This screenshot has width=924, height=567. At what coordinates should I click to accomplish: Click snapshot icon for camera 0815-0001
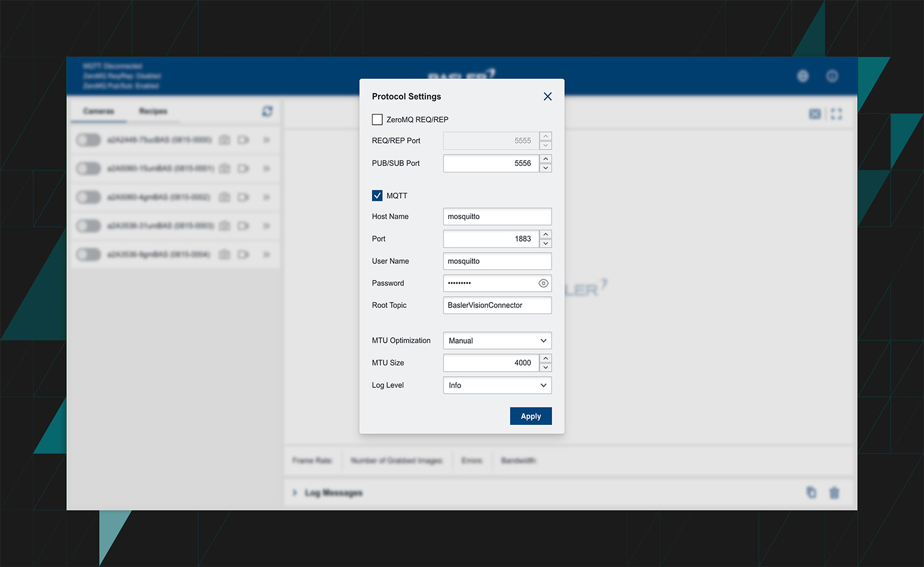(x=225, y=168)
